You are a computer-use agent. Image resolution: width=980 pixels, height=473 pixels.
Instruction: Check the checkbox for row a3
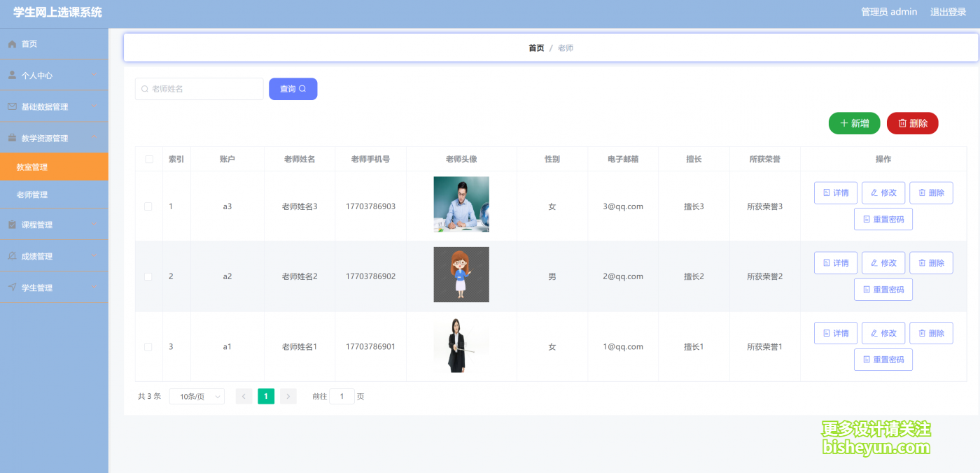[148, 206]
